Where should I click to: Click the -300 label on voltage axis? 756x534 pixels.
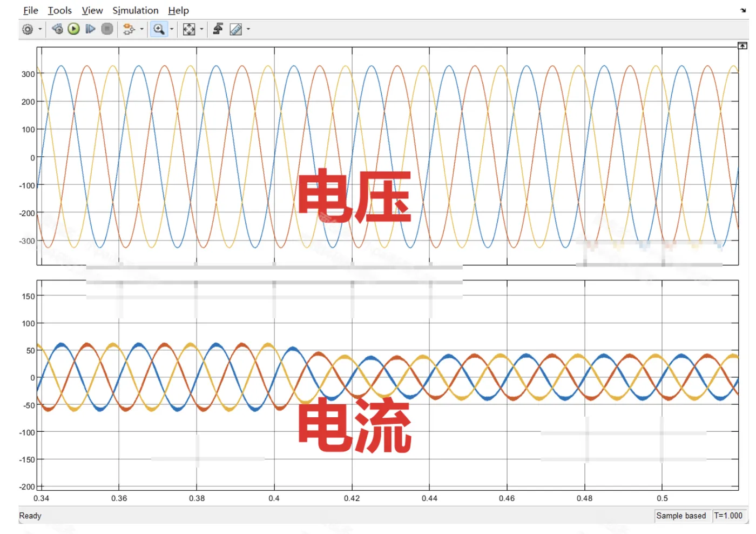tap(27, 241)
